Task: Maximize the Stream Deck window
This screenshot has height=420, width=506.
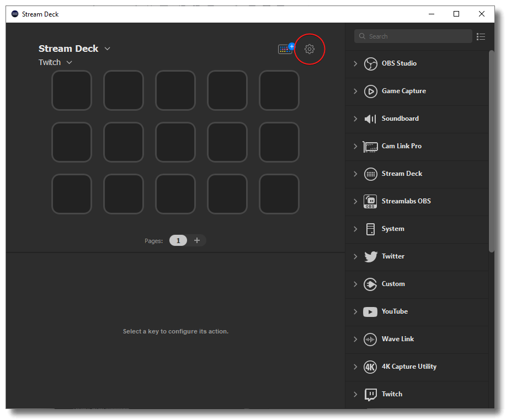Action: [x=456, y=14]
